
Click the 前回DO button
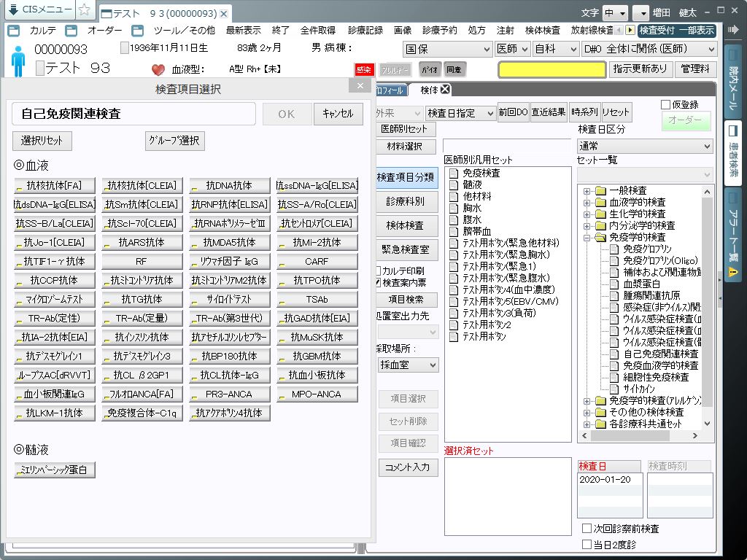(513, 112)
